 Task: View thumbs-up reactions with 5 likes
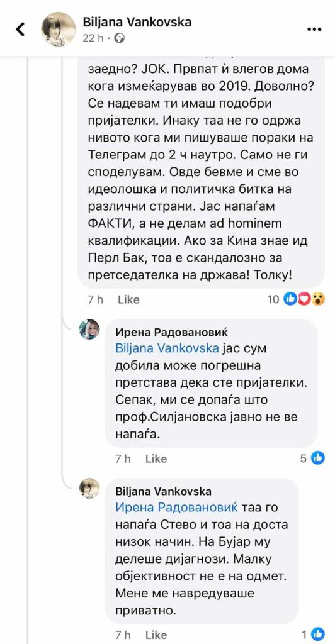pyautogui.click(x=318, y=458)
